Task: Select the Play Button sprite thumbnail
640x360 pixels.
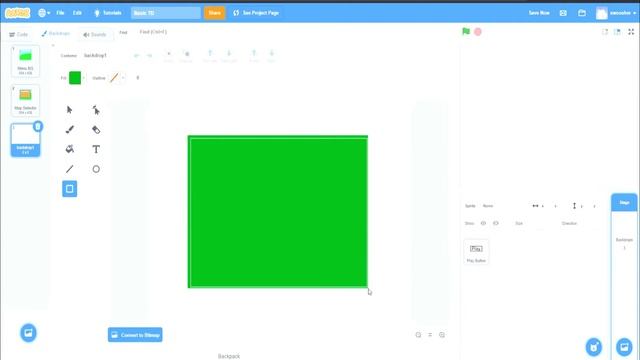Action: click(x=476, y=252)
